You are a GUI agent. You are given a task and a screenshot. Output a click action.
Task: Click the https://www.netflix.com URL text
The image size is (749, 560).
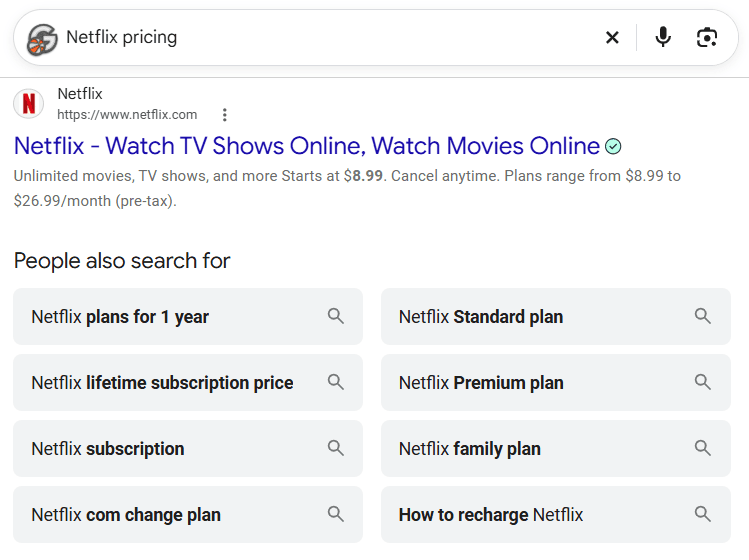127,115
